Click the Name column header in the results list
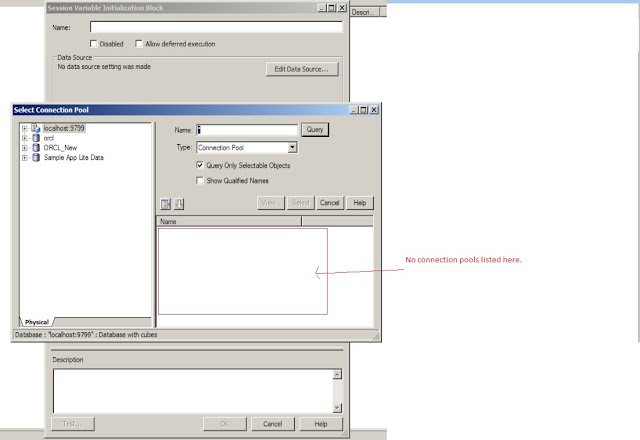Screen dimensions: 640x440 coord(229,221)
